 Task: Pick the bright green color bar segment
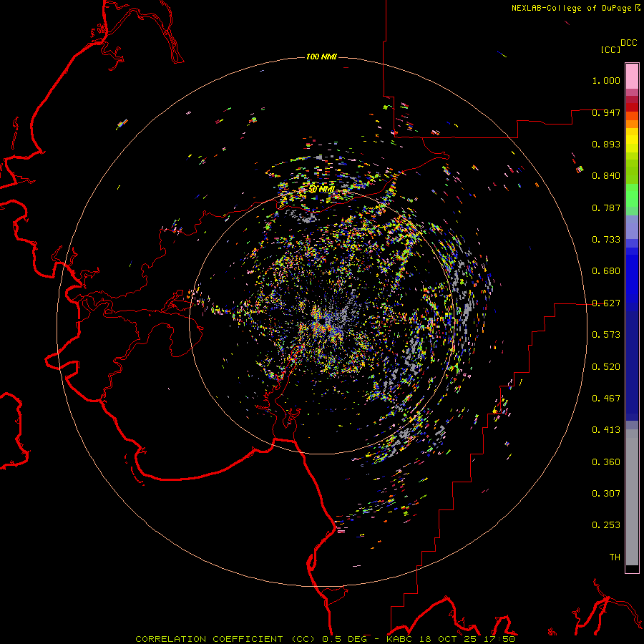[x=632, y=195]
